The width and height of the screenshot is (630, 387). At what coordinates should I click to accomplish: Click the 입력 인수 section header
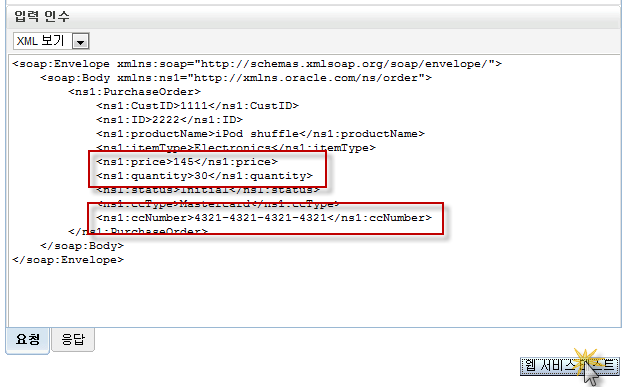click(x=42, y=16)
